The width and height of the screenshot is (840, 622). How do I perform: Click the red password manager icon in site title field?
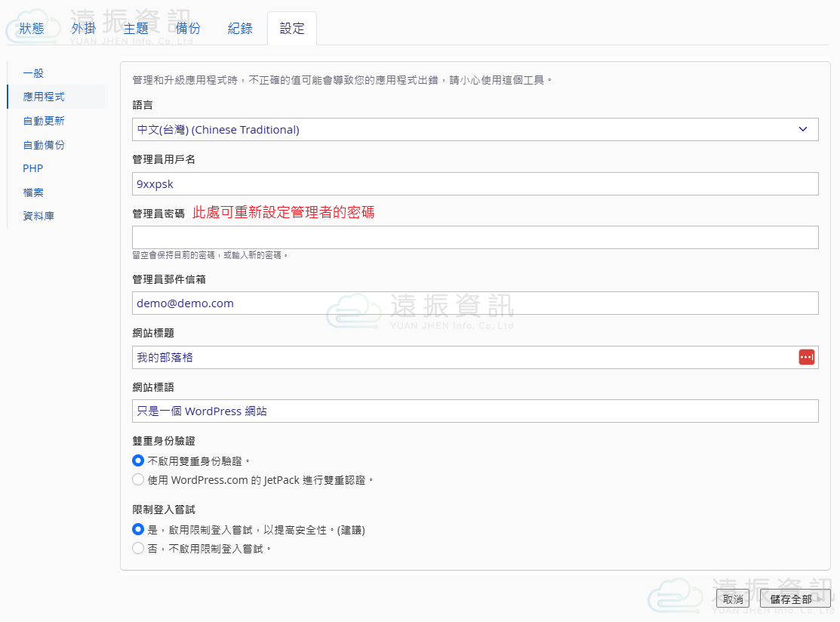point(807,357)
